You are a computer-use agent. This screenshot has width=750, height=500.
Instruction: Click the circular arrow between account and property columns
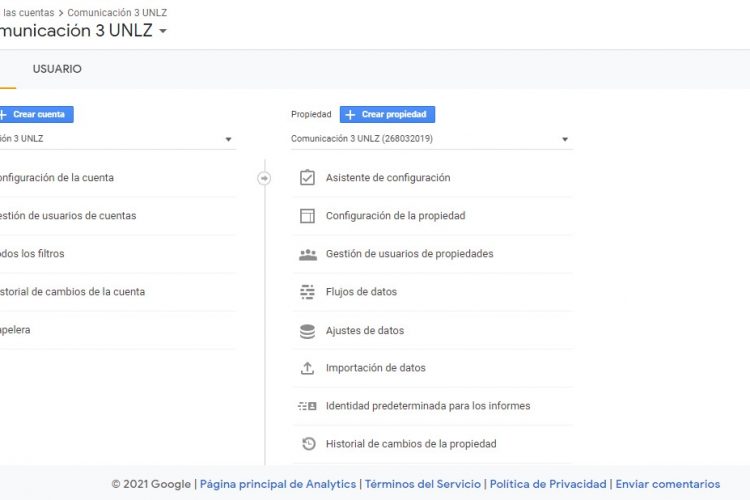pos(264,178)
